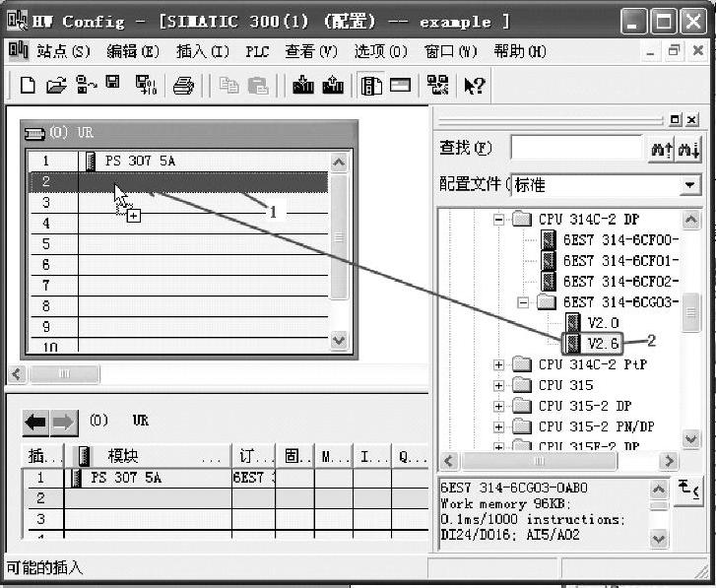
Task: Click the description box scroll down arrow
Action: 658,539
